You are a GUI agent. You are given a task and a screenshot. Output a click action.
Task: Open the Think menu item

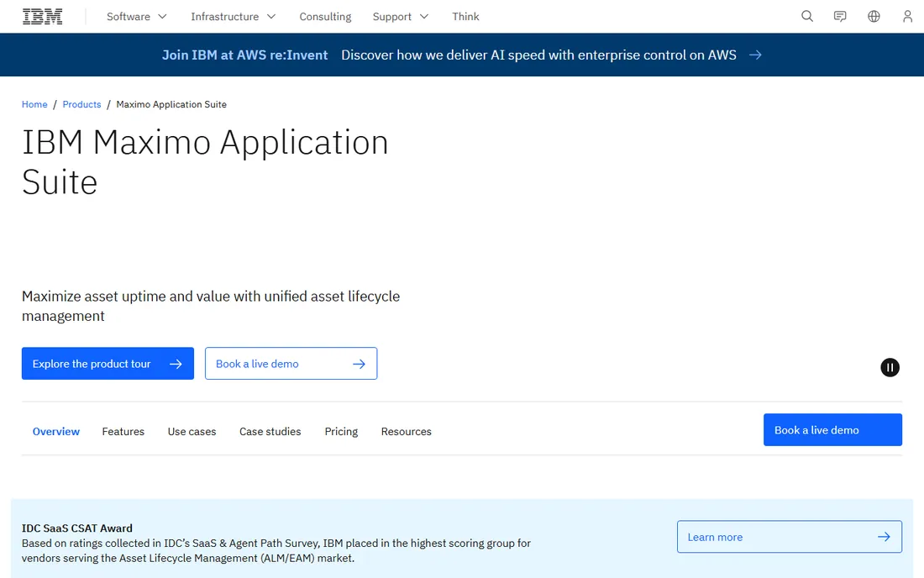[x=465, y=17]
